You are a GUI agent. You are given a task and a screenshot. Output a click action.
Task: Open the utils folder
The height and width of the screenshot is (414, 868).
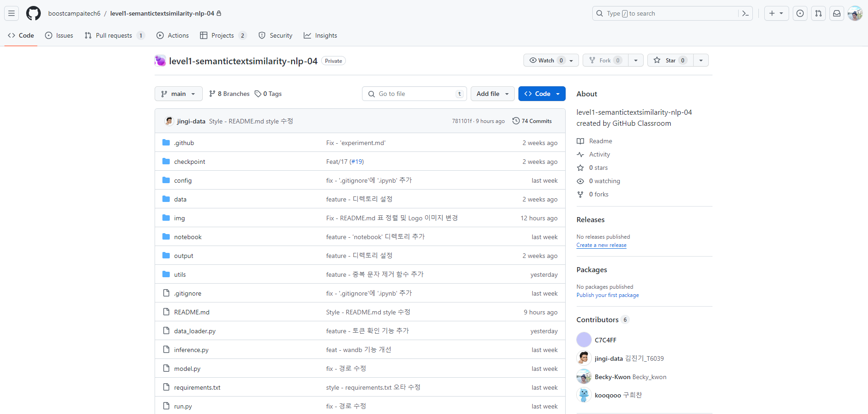click(180, 274)
